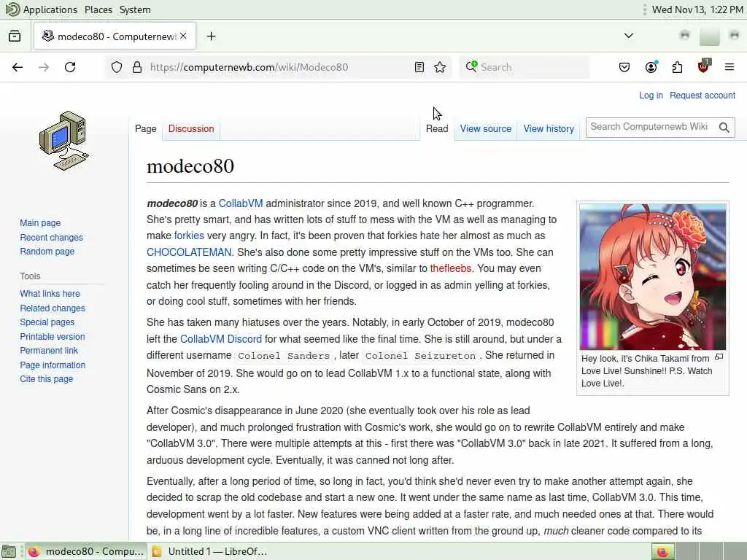Click the browser URL address bar
Image resolution: width=747 pixels, height=560 pixels.
coord(279,67)
